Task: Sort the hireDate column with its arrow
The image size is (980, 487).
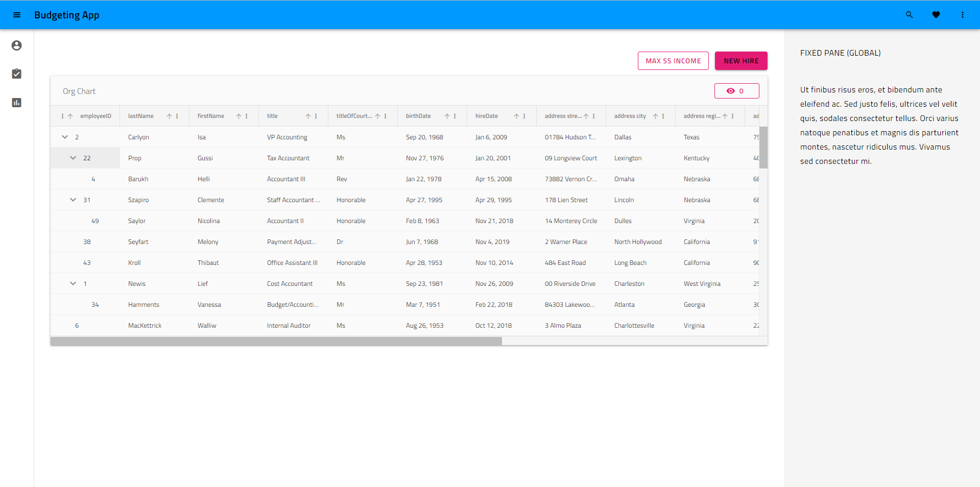Action: tap(515, 116)
